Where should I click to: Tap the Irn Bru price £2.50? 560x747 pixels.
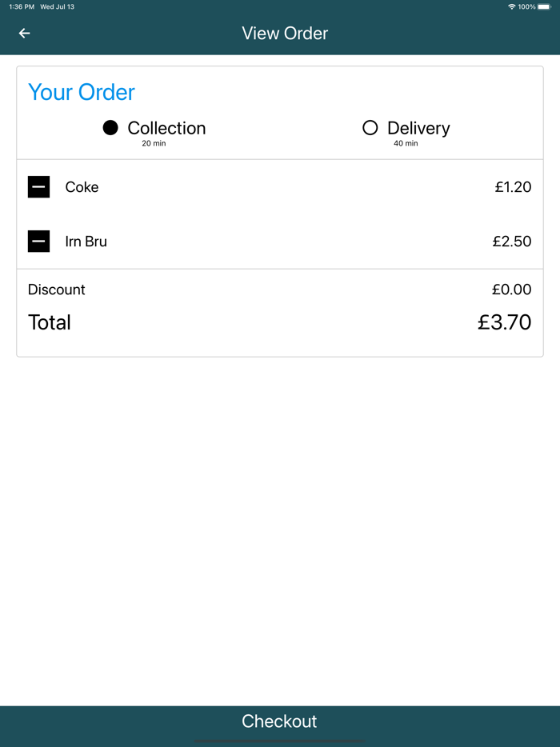(512, 241)
